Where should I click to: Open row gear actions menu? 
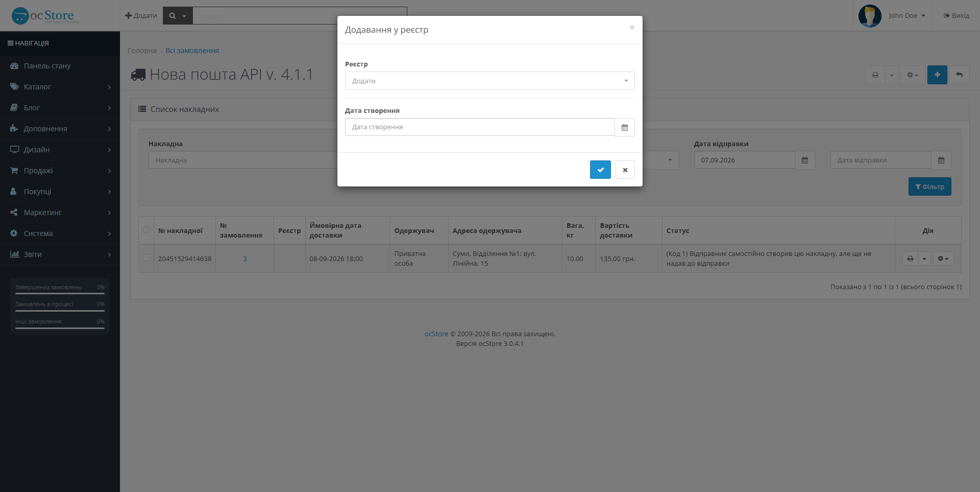click(x=943, y=259)
